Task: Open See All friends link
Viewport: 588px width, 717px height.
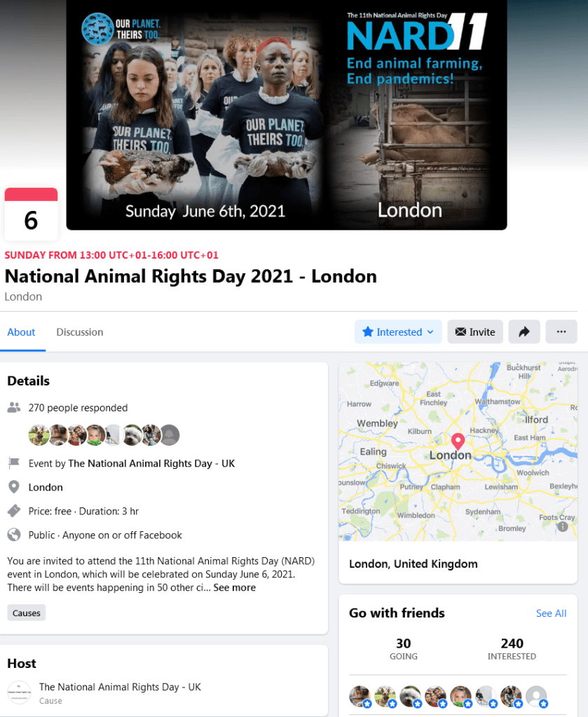Action: click(x=551, y=613)
